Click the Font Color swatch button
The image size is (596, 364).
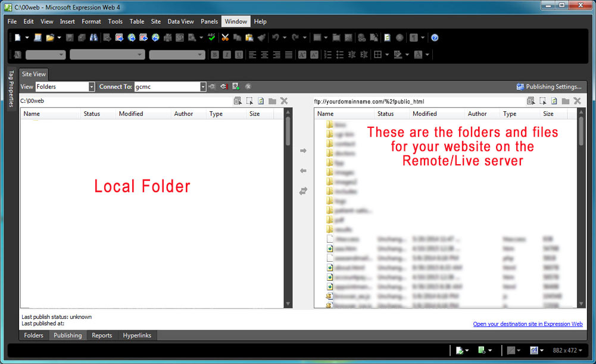pos(418,55)
